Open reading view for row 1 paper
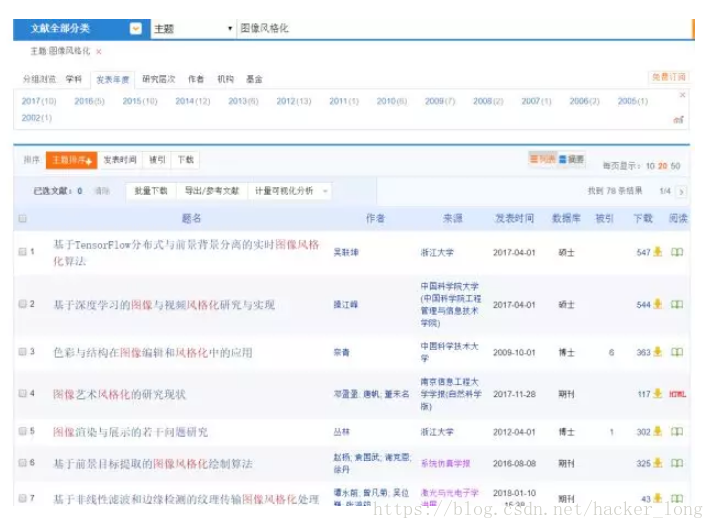The width and height of the screenshot is (714, 529). coord(677,252)
